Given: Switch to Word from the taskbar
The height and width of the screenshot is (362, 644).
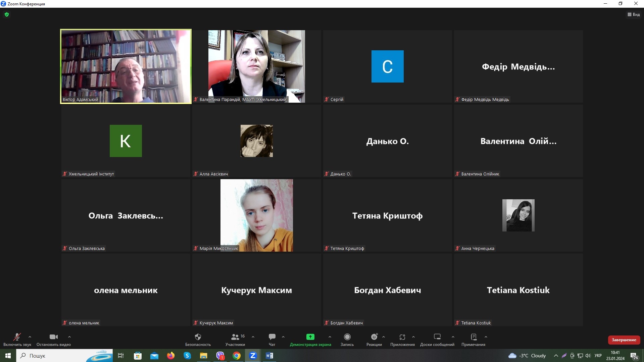Looking at the screenshot, I should [x=269, y=356].
